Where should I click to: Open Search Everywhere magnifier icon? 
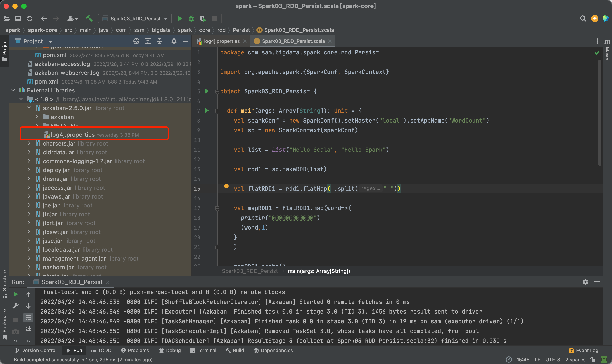[583, 19]
